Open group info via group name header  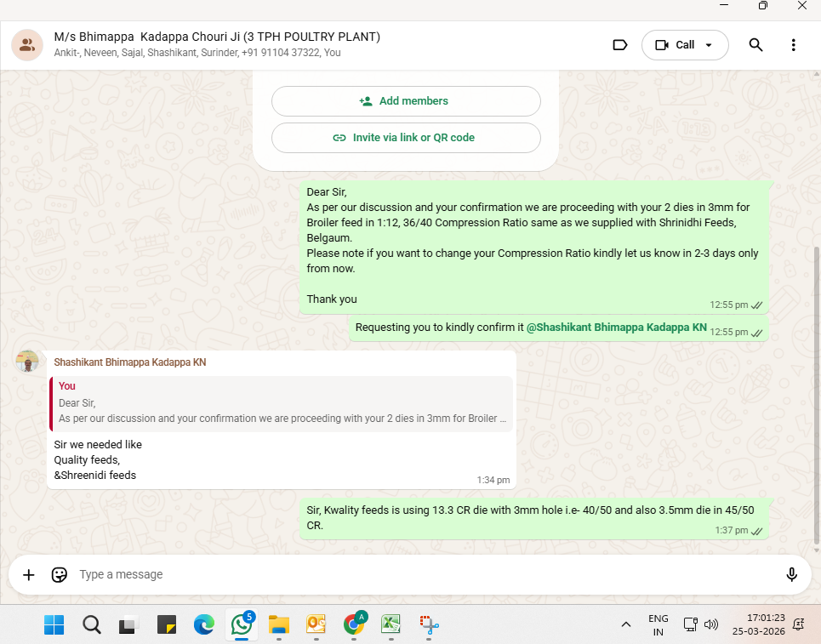click(x=217, y=37)
